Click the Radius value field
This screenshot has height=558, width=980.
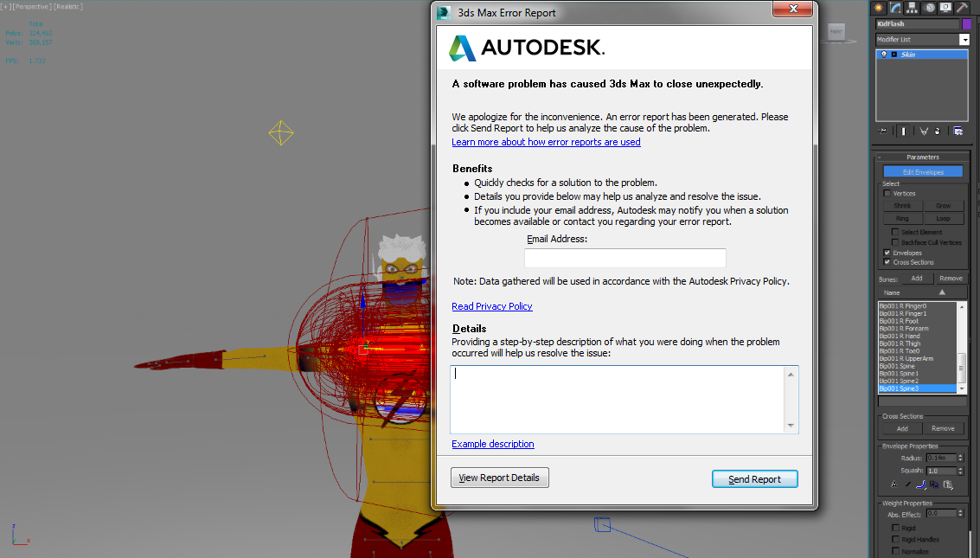pos(941,458)
